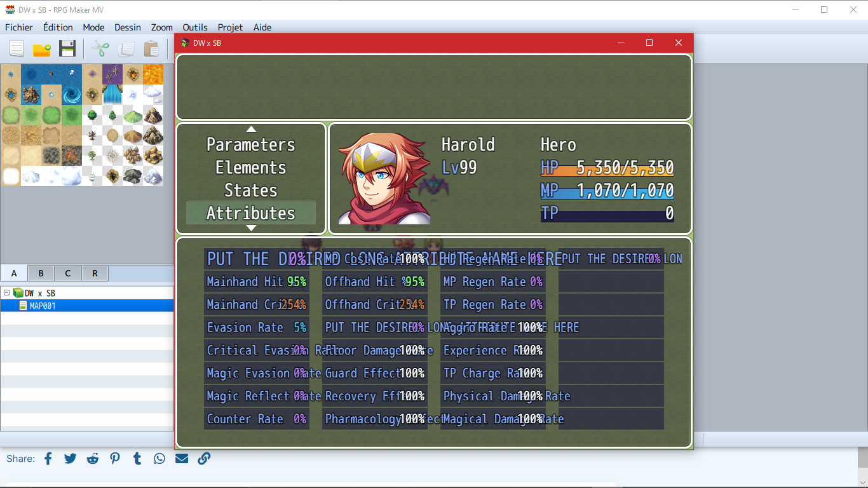The image size is (868, 488).
Task: Switch to tileset tab R
Action: (95, 273)
